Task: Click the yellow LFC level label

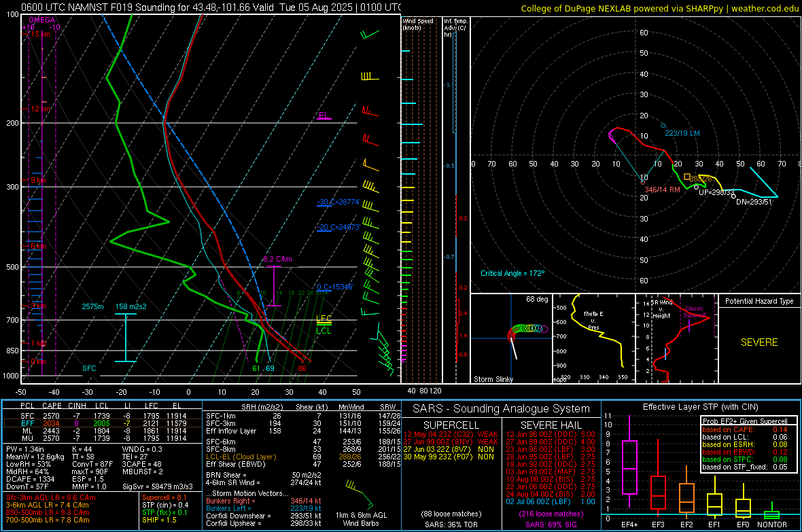Action: 324,319
